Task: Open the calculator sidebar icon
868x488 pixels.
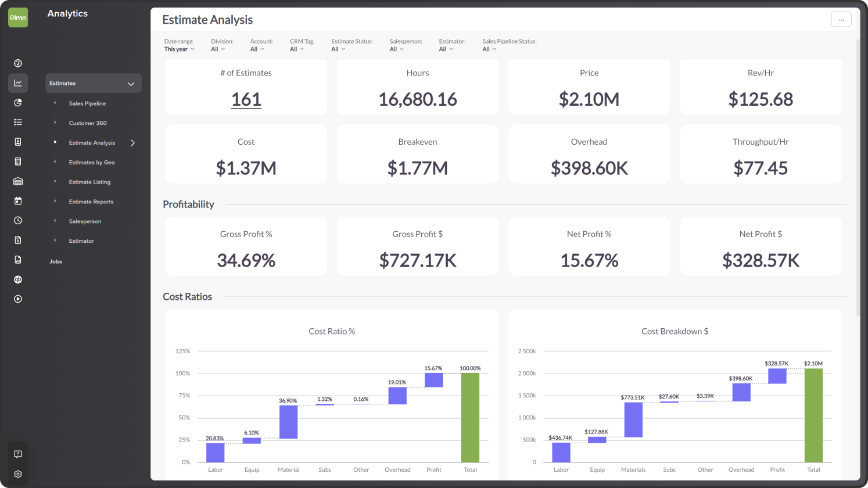Action: [x=18, y=162]
